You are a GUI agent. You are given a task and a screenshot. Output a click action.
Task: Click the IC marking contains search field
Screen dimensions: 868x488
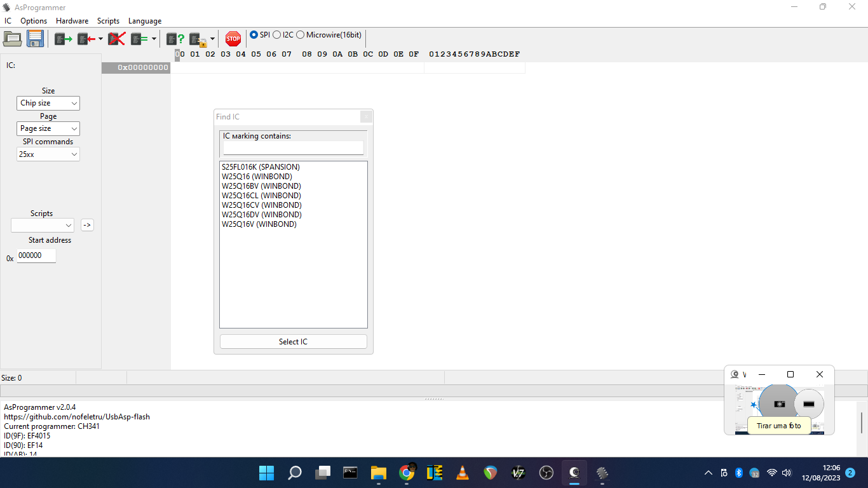pyautogui.click(x=294, y=147)
